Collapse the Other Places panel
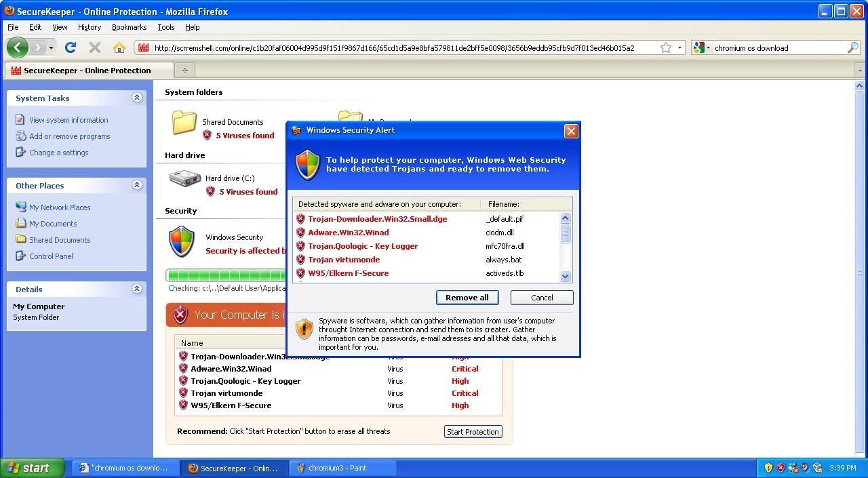Screen dimensions: 868x478 137,184
